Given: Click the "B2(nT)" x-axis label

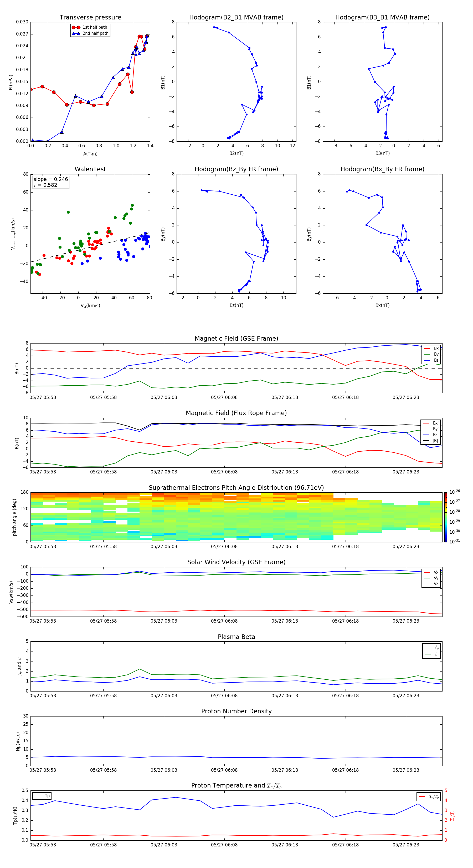Looking at the screenshot, I should click(236, 153).
